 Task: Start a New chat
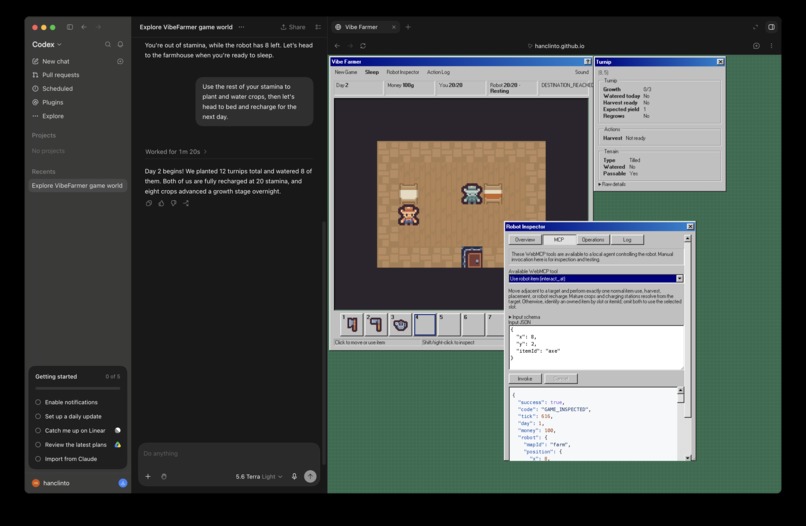point(56,61)
